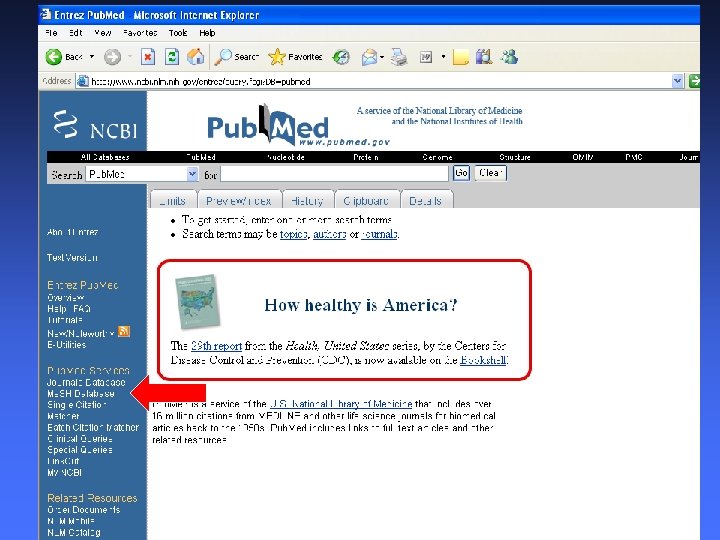Open Journals Database in the sidebar
This screenshot has width=720, height=540.
(86, 382)
